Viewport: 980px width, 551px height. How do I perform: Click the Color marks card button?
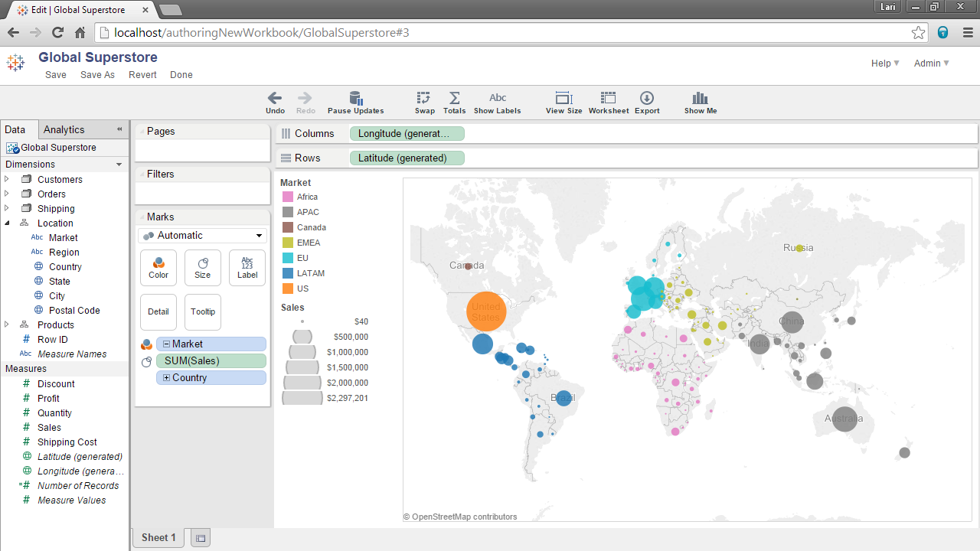coord(158,268)
